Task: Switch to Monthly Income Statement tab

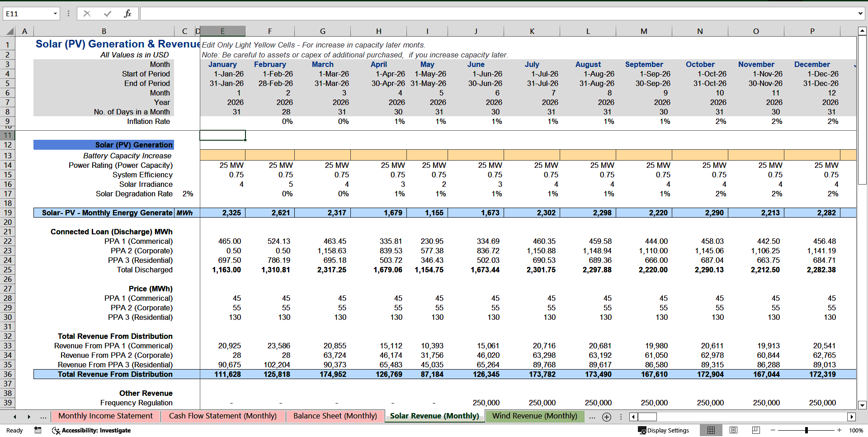Action: point(105,416)
